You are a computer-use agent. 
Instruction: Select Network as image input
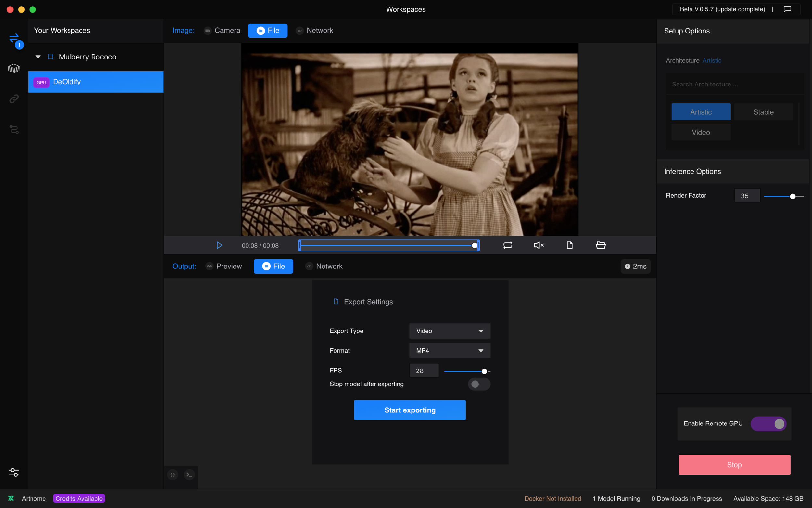tap(314, 31)
